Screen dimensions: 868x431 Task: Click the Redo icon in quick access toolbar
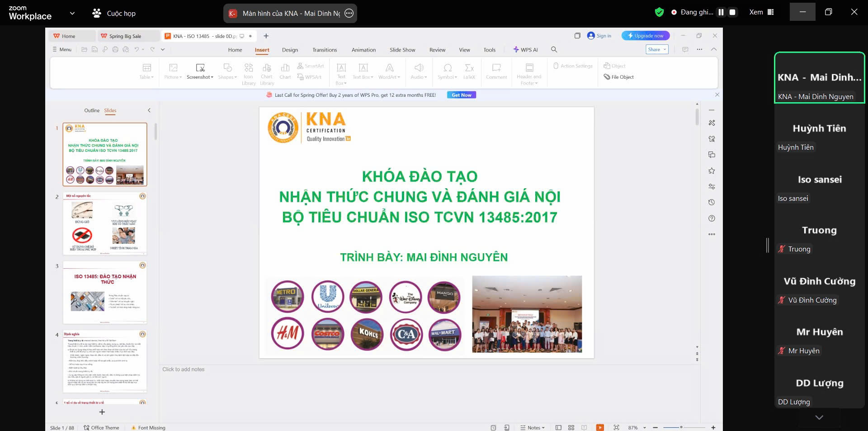pos(153,49)
